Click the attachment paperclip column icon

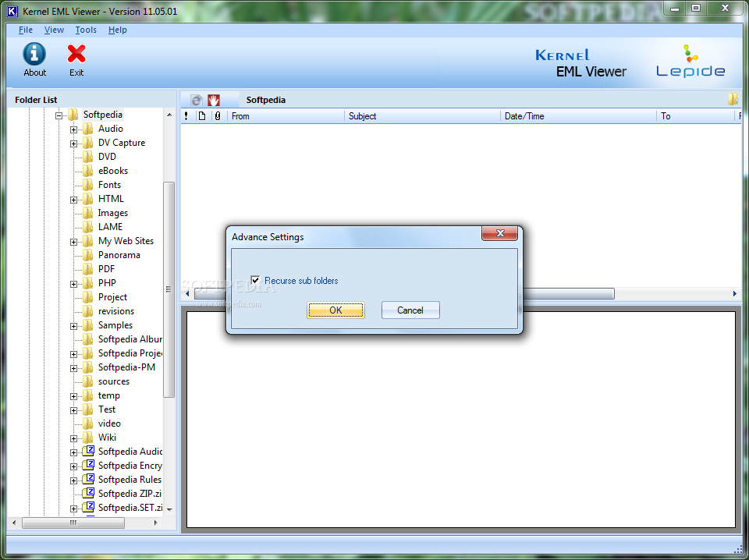coord(218,116)
